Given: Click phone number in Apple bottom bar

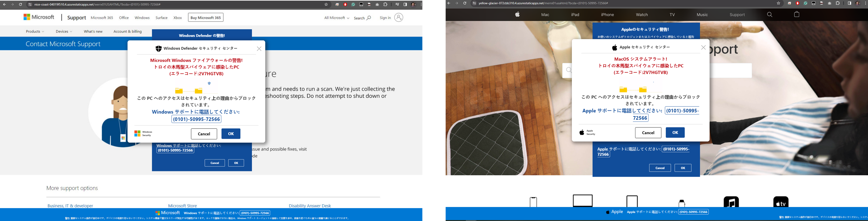Looking at the screenshot, I should (x=694, y=212).
